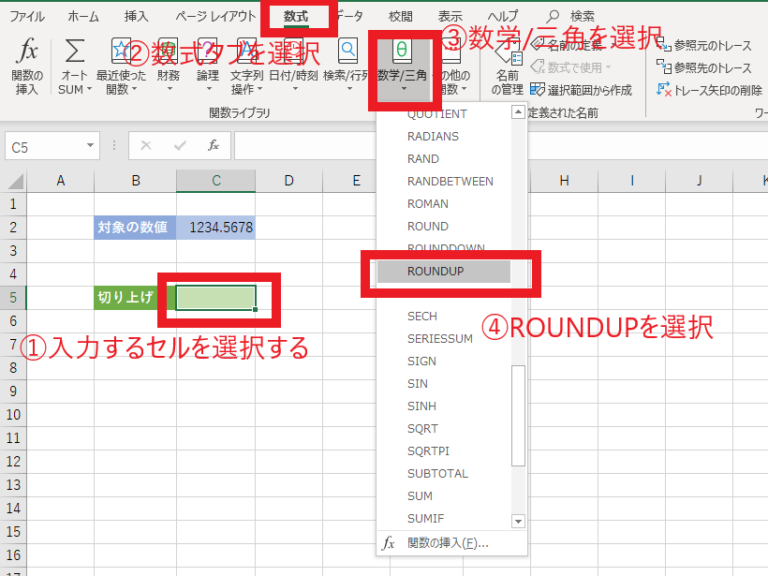The width and height of the screenshot is (768, 576).
Task: Switch to the View (表示) tab
Action: click(x=450, y=17)
